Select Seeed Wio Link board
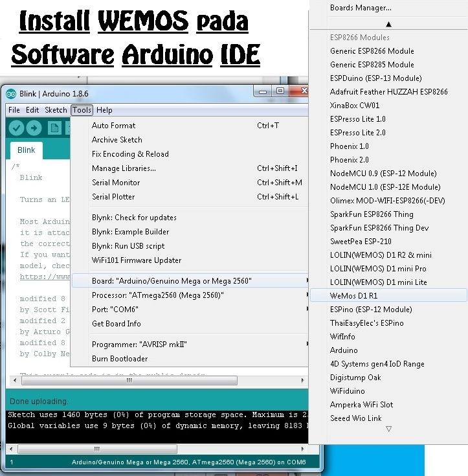Image resolution: width=468 pixels, height=476 pixels. click(388, 418)
